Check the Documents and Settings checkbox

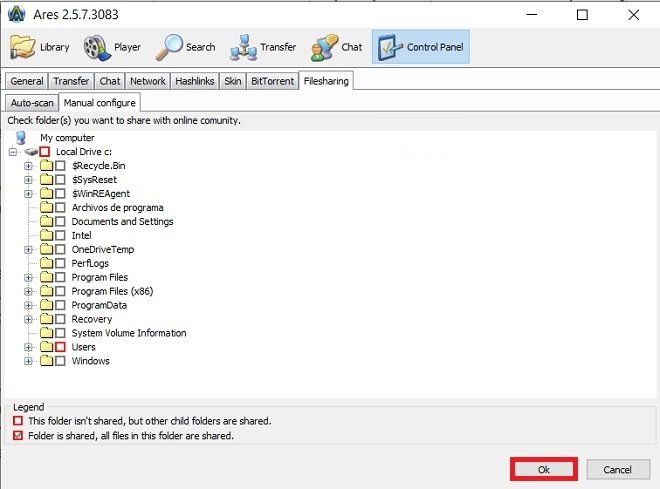[60, 221]
